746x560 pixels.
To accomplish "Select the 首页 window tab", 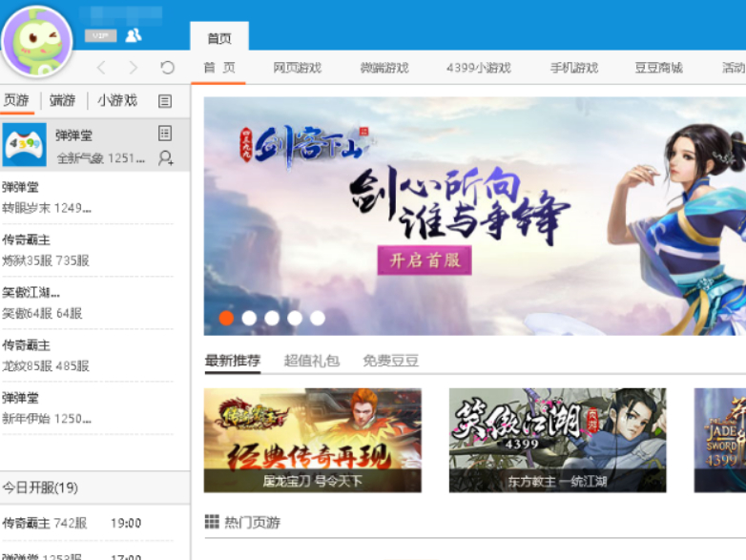I will (219, 37).
